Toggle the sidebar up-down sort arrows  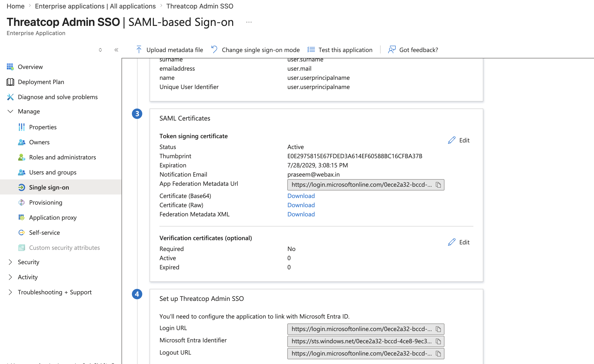click(x=100, y=50)
